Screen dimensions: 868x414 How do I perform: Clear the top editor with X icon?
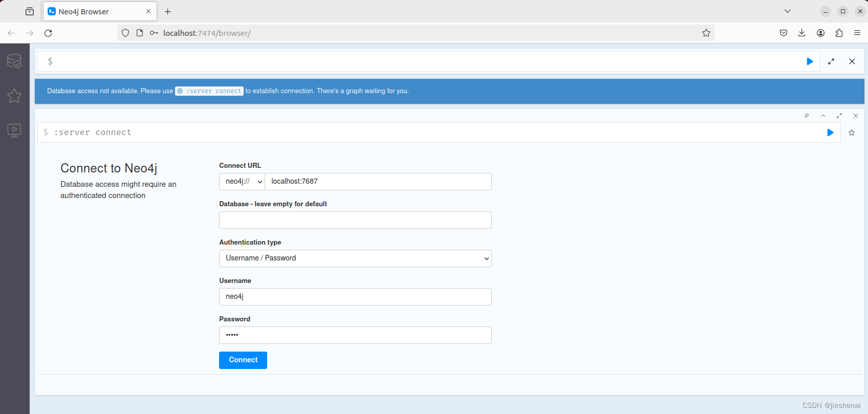click(x=852, y=61)
